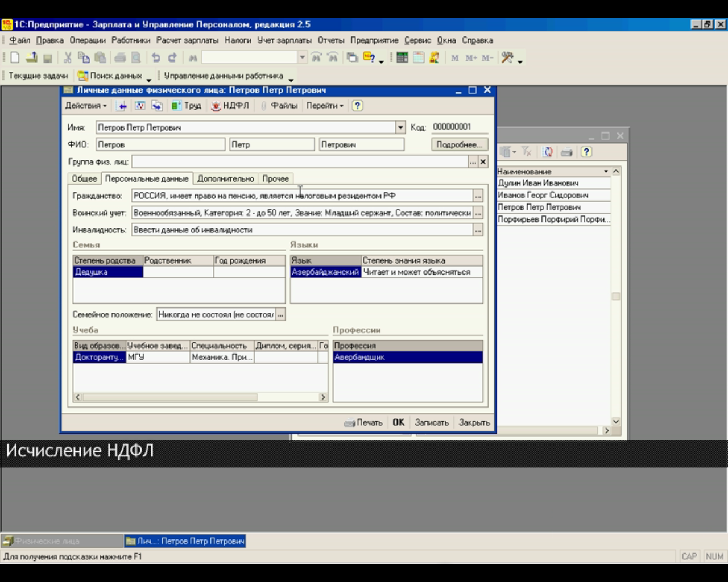728x582 pixels.
Task: Click refresh icon in background list window
Action: (x=548, y=152)
